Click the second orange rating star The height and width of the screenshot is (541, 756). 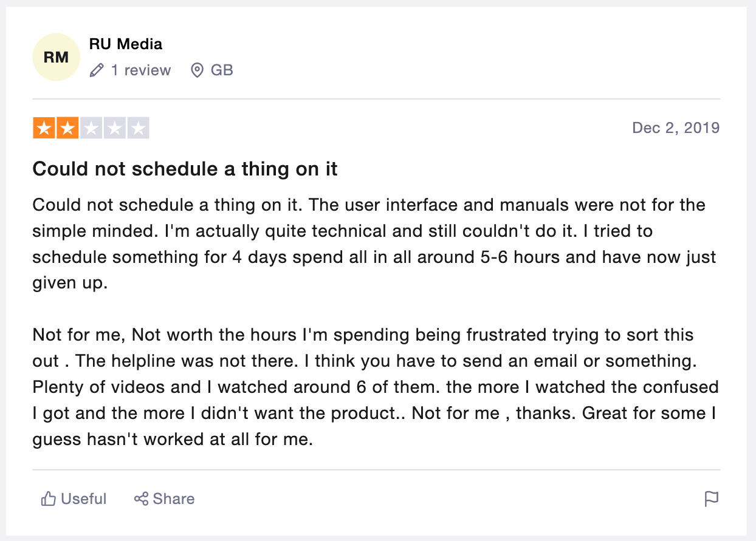coord(67,128)
